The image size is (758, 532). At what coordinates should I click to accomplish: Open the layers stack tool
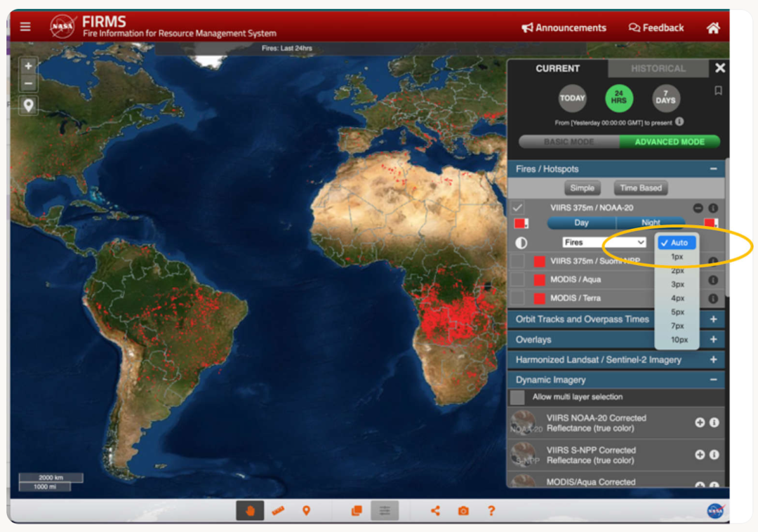pyautogui.click(x=357, y=511)
